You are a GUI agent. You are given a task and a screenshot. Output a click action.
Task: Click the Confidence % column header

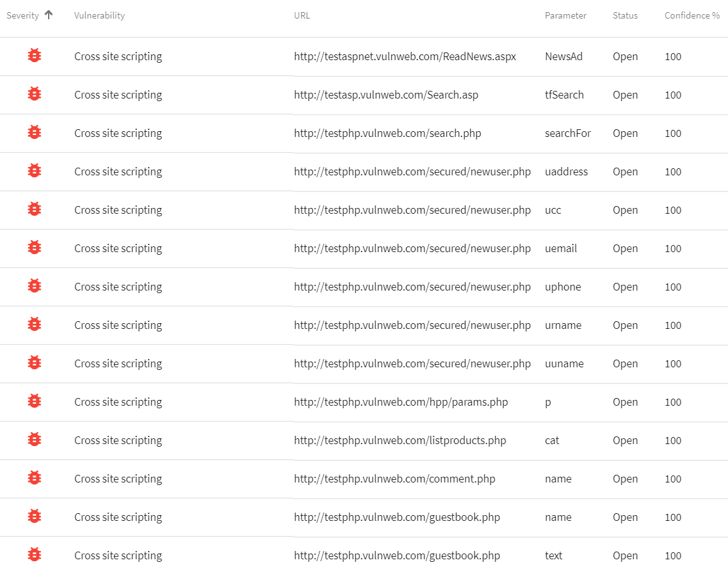692,15
